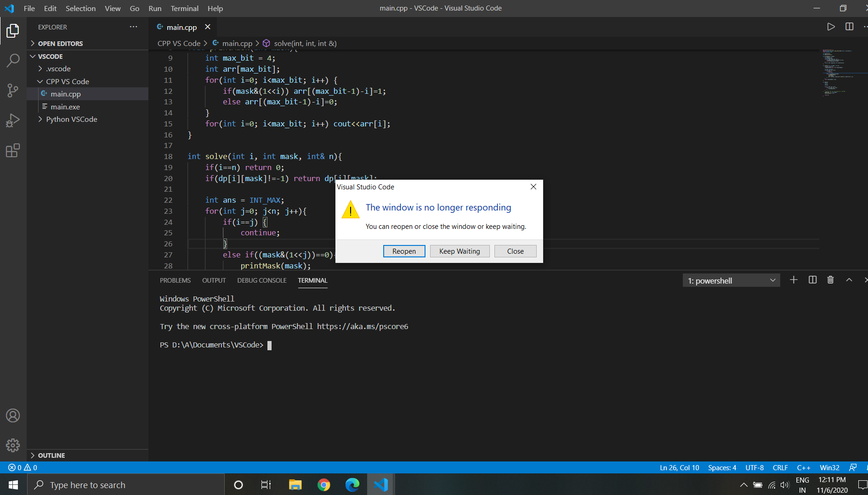Image resolution: width=868 pixels, height=495 pixels.
Task: Select the TERMINAL panel tab
Action: coord(312,280)
